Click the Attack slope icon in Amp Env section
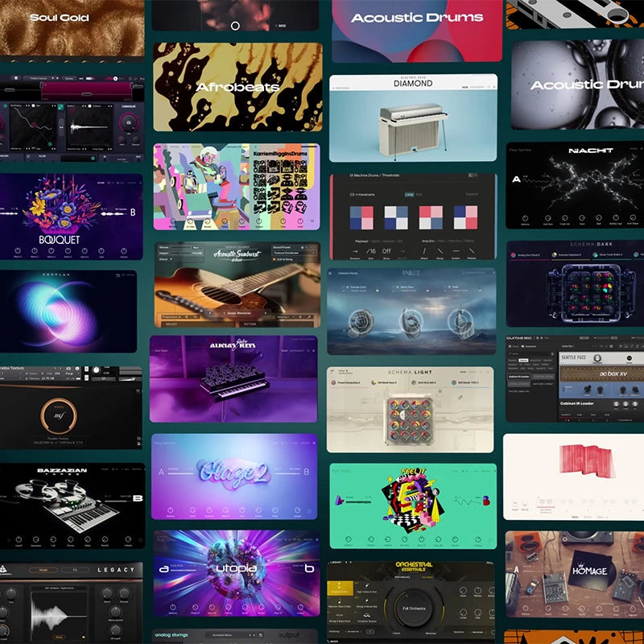644x644 pixels. tap(424, 251)
